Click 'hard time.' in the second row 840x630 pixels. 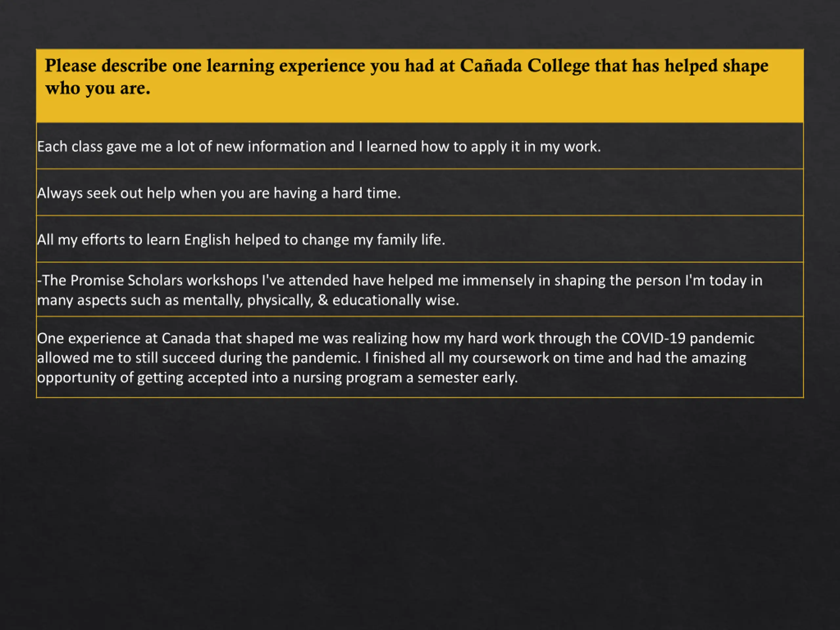[x=367, y=193]
